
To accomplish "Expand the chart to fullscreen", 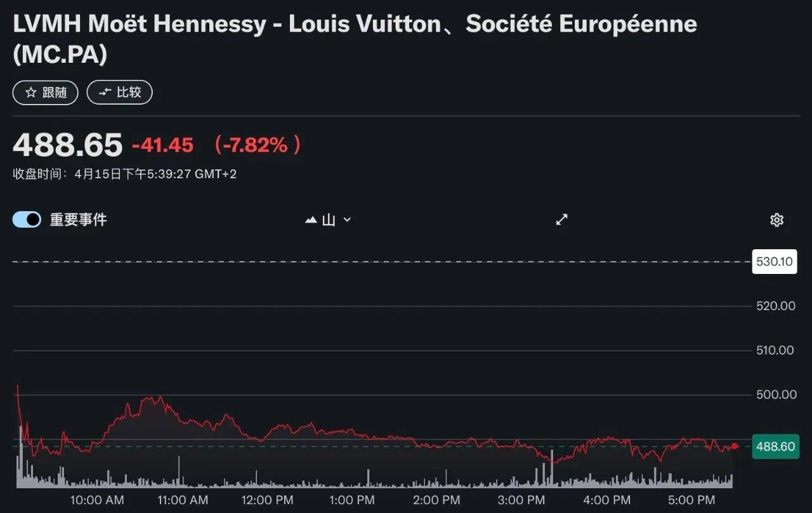I will [x=561, y=219].
